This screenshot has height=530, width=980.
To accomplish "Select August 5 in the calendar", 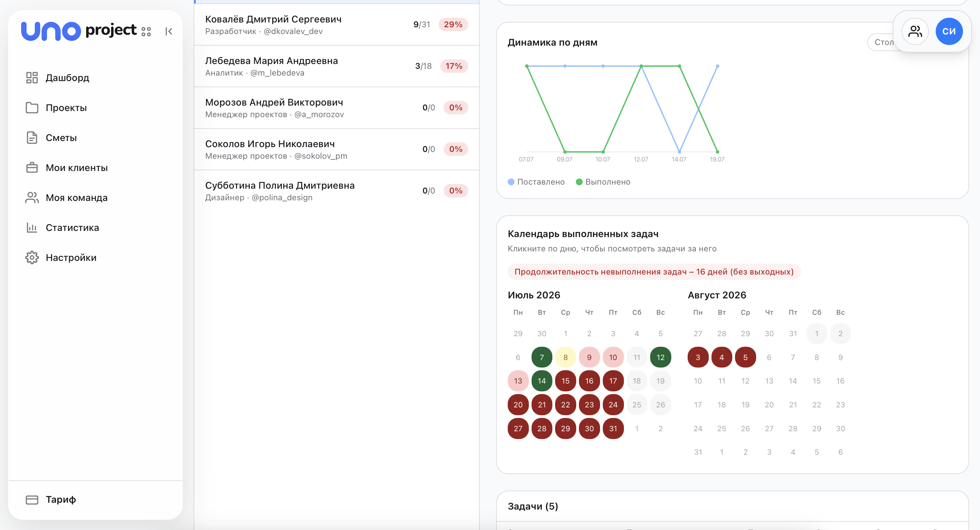I will coord(745,357).
